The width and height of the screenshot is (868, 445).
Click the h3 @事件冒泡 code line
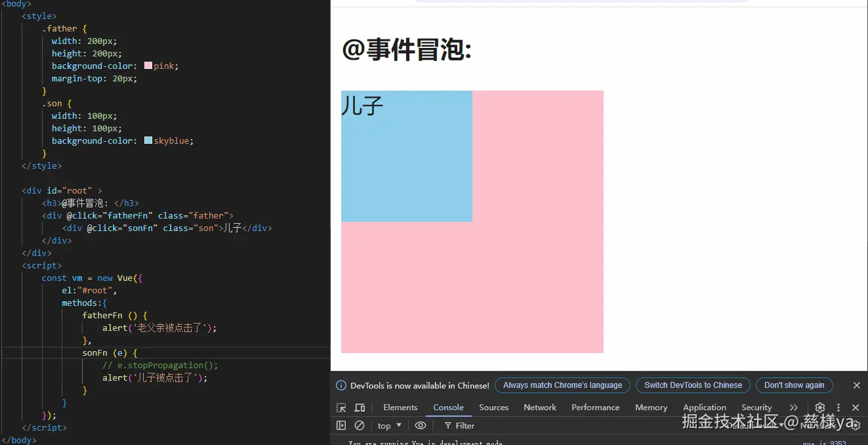[91, 203]
